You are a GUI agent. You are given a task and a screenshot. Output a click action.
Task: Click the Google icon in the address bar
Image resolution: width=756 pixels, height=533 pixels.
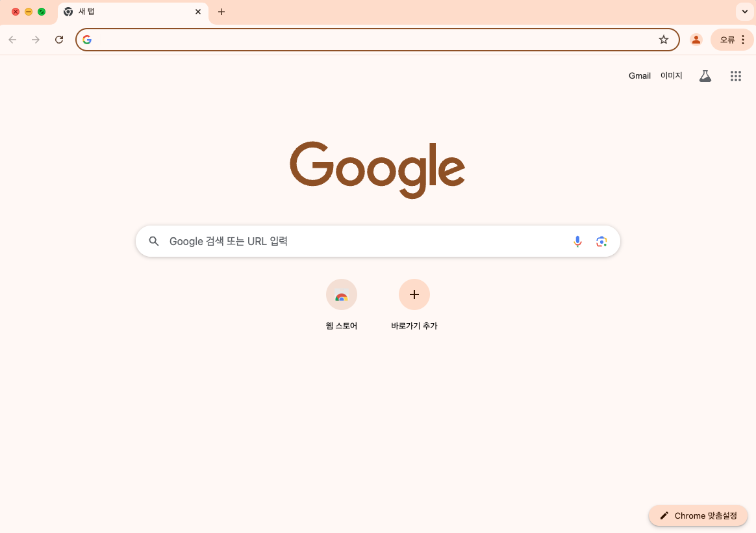click(x=87, y=40)
